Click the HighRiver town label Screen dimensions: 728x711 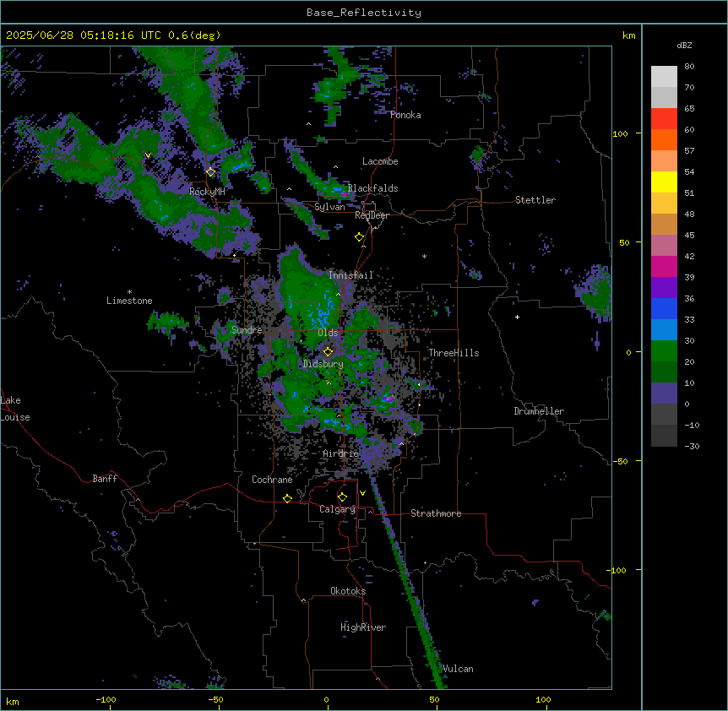tap(363, 627)
